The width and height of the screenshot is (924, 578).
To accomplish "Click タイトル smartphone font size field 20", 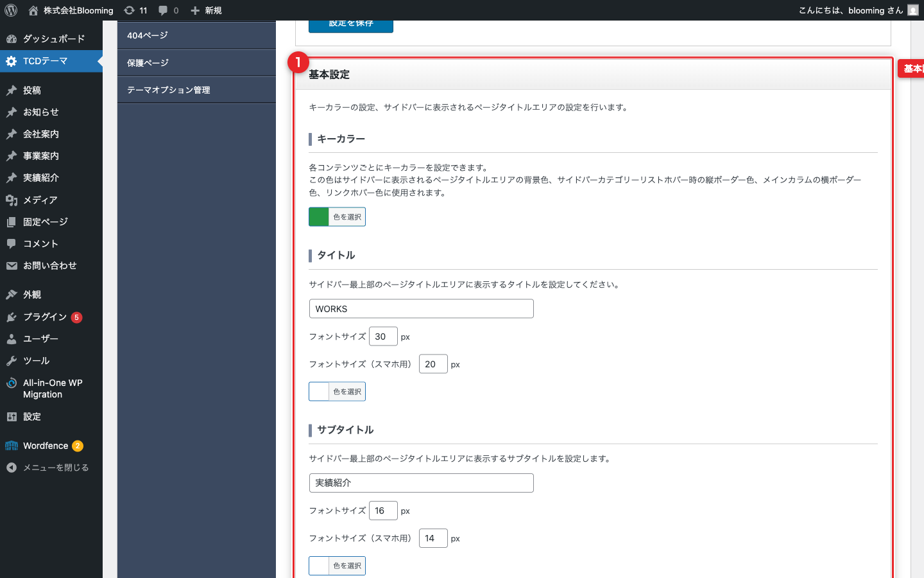I will (433, 364).
